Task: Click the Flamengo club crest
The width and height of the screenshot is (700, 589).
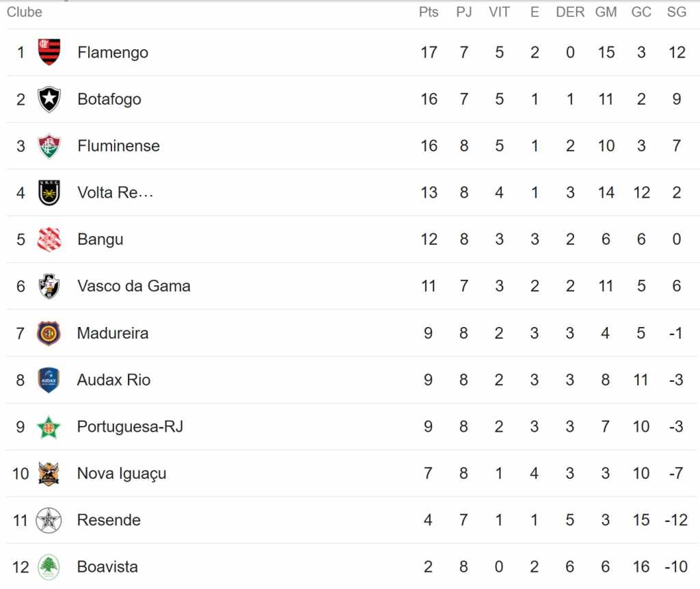Action: point(49,52)
